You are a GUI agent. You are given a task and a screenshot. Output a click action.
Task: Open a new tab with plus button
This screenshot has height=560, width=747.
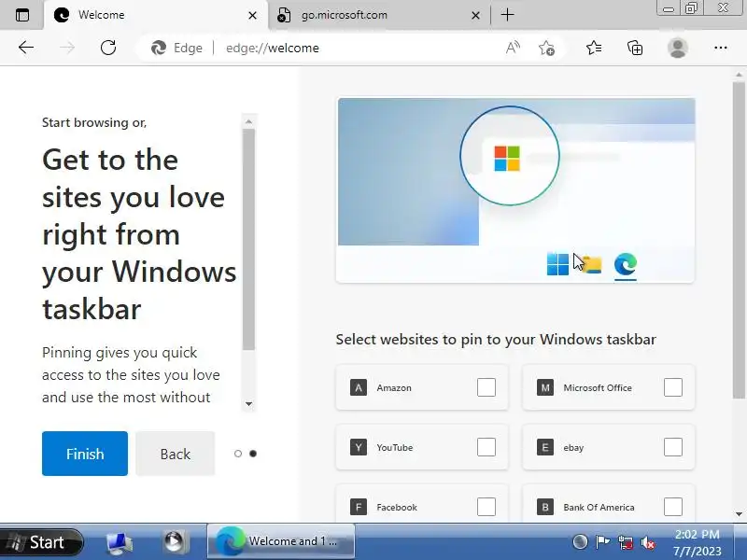tap(508, 15)
